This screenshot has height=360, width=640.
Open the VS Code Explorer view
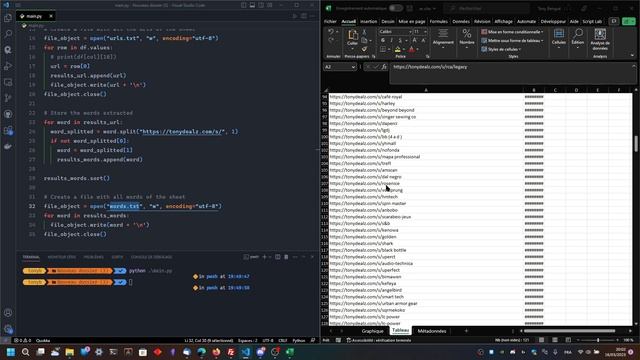pos(8,18)
